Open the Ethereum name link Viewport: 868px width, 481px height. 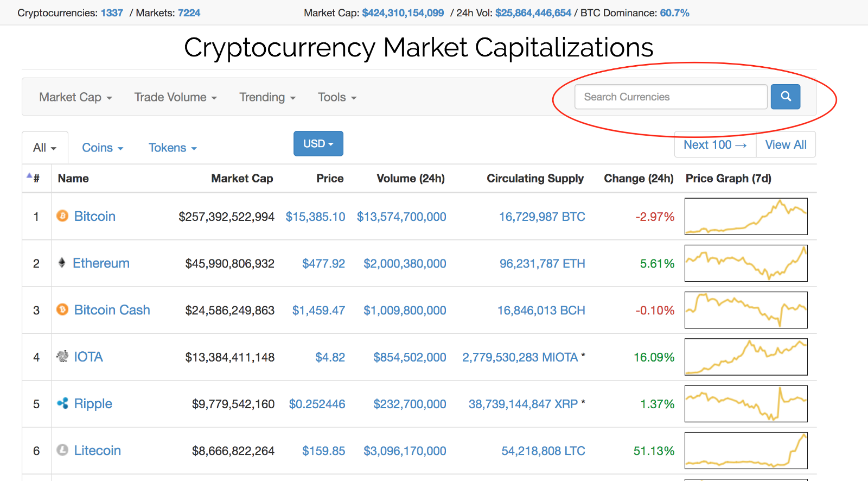point(101,263)
